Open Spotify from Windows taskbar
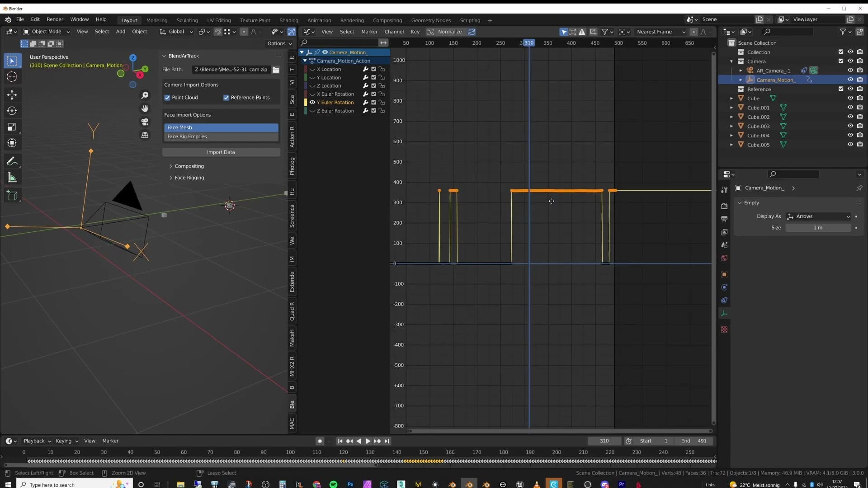Image resolution: width=868 pixels, height=488 pixels. click(333, 484)
